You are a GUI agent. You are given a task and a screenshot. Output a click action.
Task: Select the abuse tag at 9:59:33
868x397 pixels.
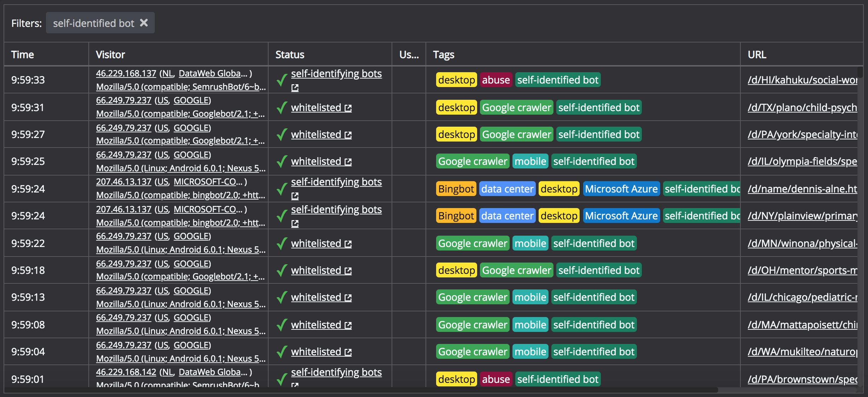[x=496, y=80]
